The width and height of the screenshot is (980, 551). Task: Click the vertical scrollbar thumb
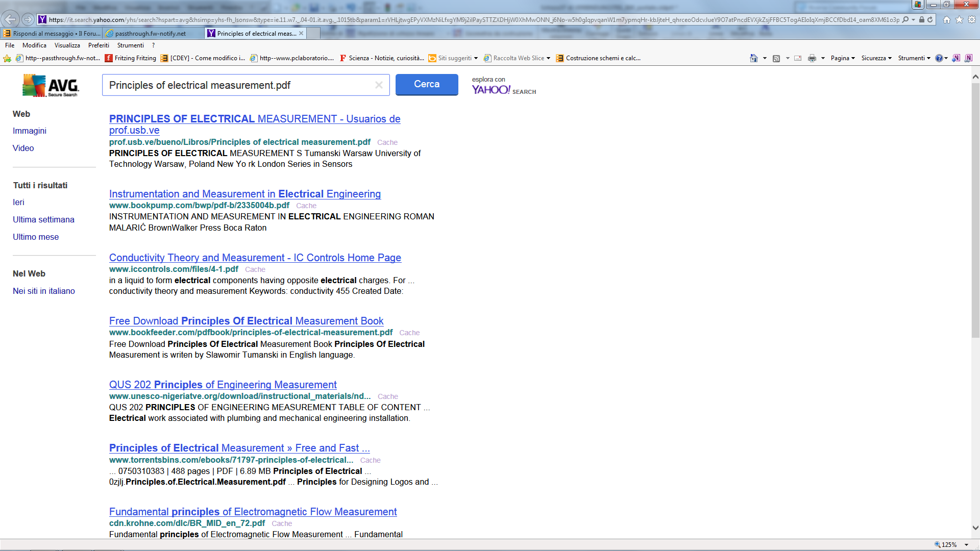pyautogui.click(x=975, y=209)
